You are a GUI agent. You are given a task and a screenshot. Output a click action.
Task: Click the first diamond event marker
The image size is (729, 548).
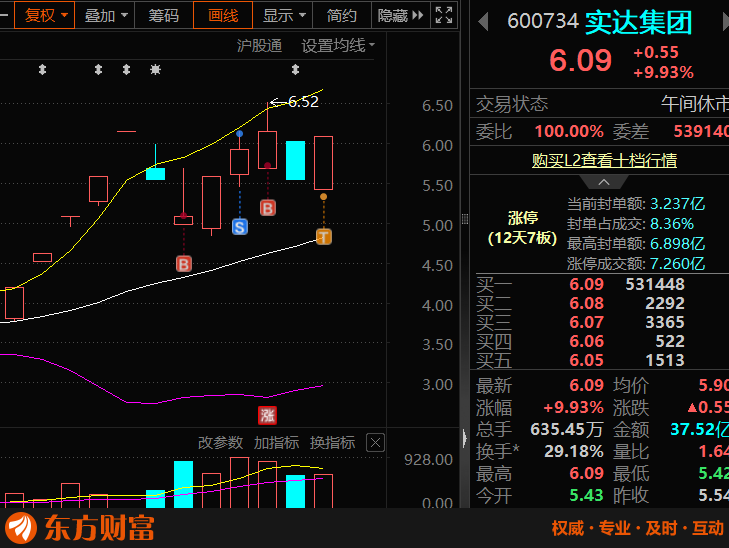tap(42, 70)
